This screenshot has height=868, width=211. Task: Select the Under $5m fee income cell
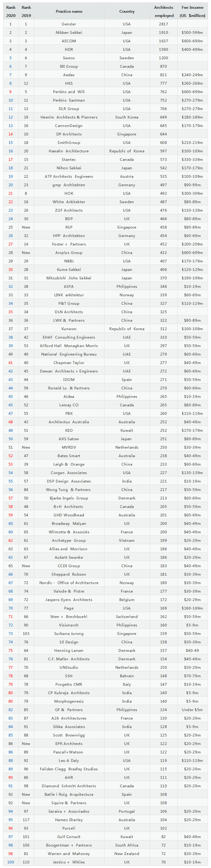(192, 710)
